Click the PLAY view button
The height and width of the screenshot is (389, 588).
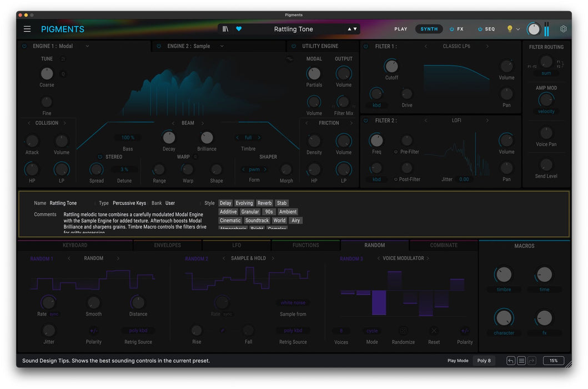[400, 29]
